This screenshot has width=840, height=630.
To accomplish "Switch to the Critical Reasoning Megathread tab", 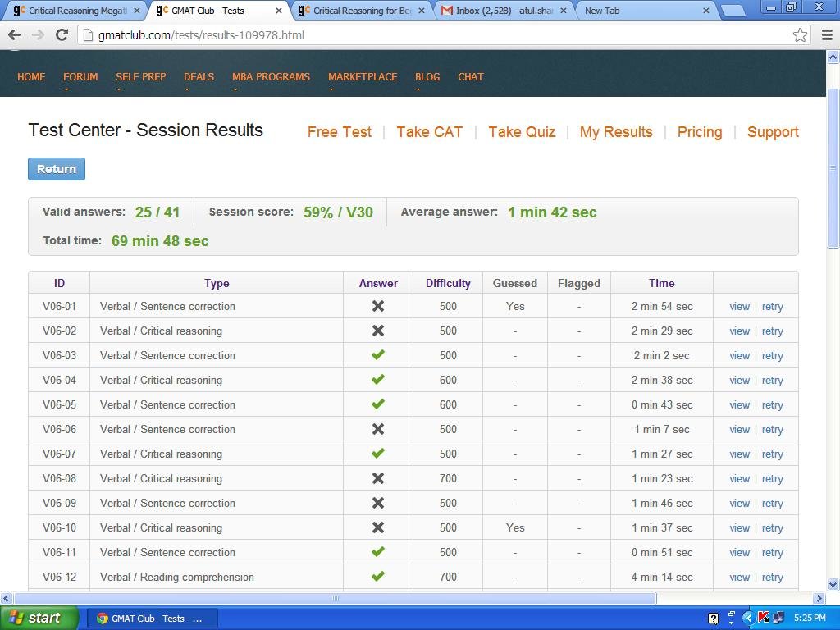I will coord(72,11).
